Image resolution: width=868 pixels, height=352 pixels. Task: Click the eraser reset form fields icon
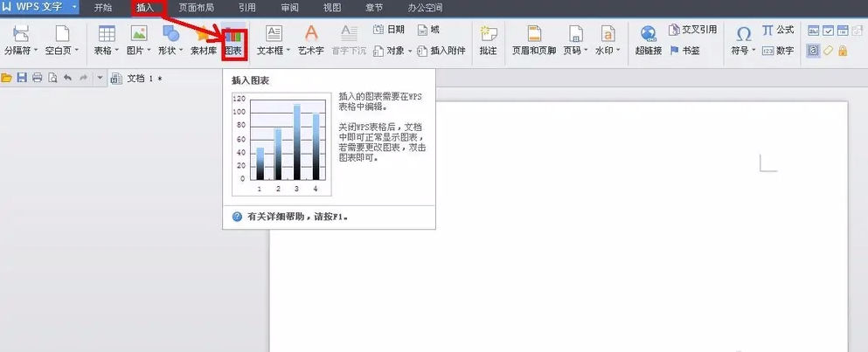828,51
